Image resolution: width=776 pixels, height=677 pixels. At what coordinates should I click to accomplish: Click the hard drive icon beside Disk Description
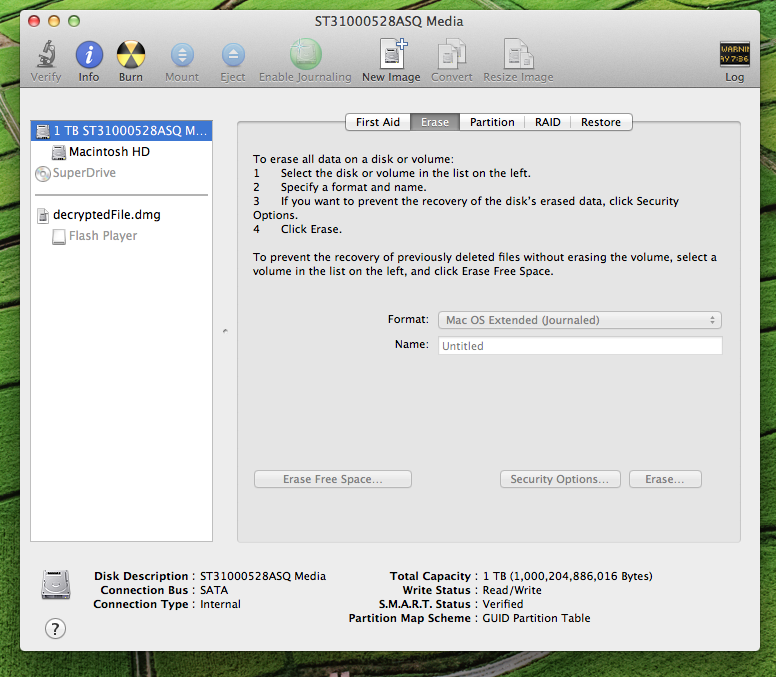(56, 584)
